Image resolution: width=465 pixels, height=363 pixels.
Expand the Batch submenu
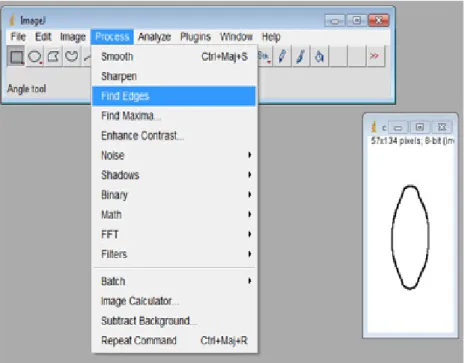coord(174,281)
